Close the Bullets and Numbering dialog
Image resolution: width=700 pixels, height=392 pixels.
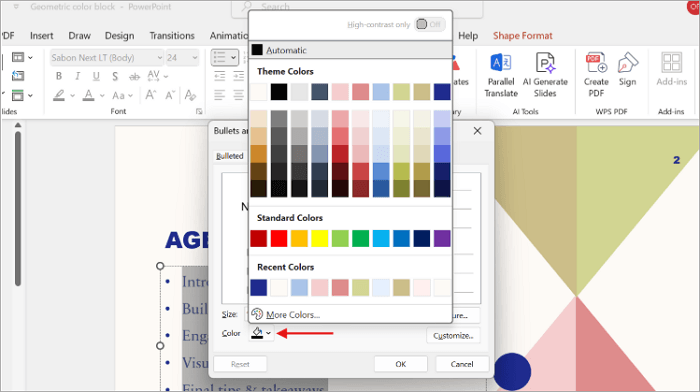[x=477, y=131]
